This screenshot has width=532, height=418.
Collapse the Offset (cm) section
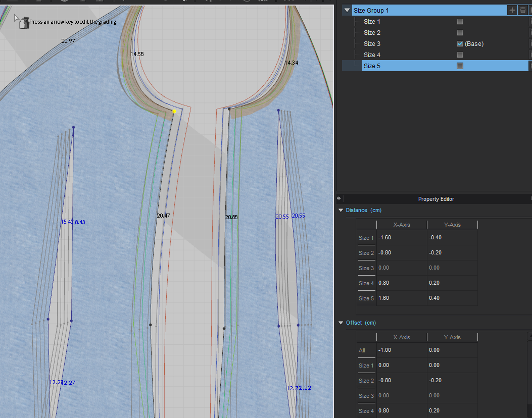(341, 323)
